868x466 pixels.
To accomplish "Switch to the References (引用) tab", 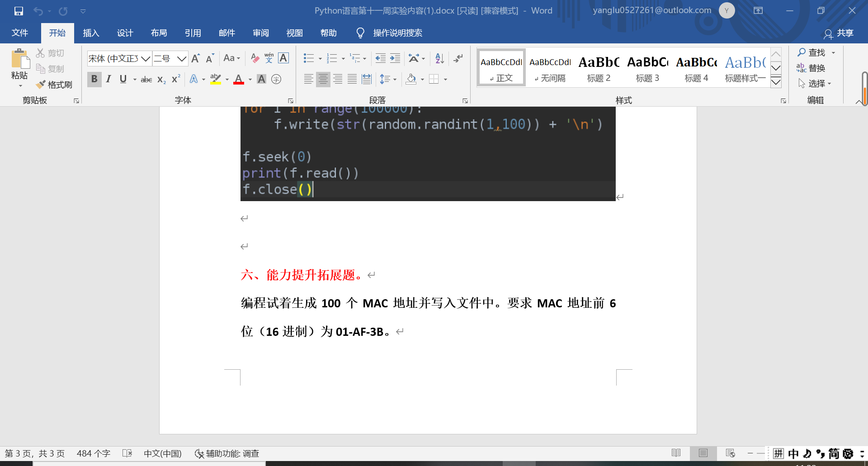I will click(x=193, y=33).
